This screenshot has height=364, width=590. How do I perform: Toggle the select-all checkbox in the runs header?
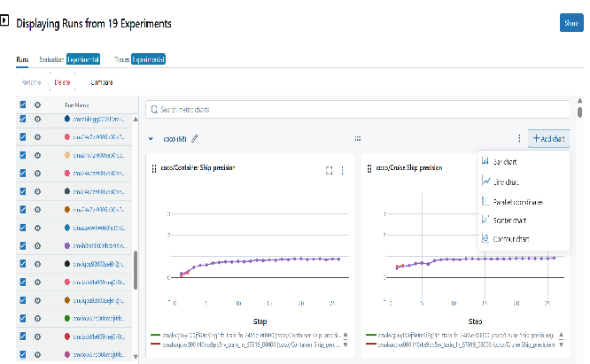(23, 104)
